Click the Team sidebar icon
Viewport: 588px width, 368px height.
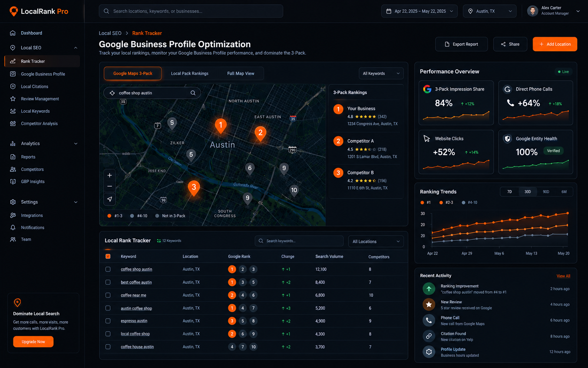click(13, 239)
